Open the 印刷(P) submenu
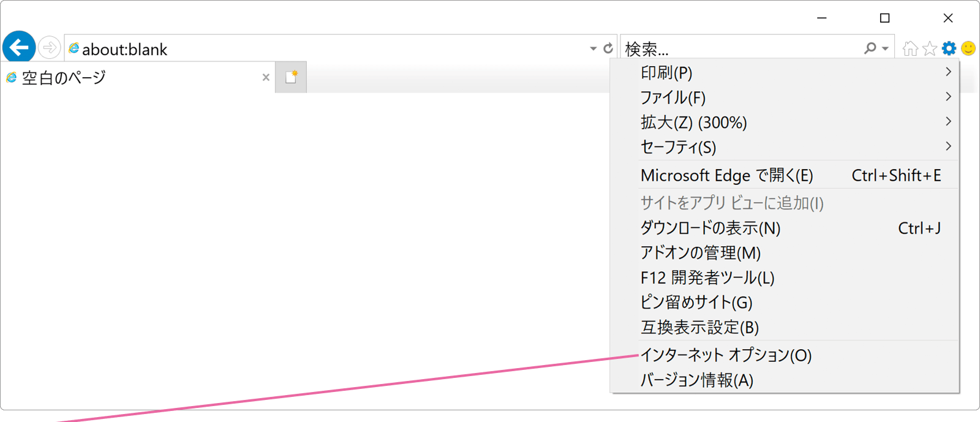The image size is (980, 422). point(785,73)
